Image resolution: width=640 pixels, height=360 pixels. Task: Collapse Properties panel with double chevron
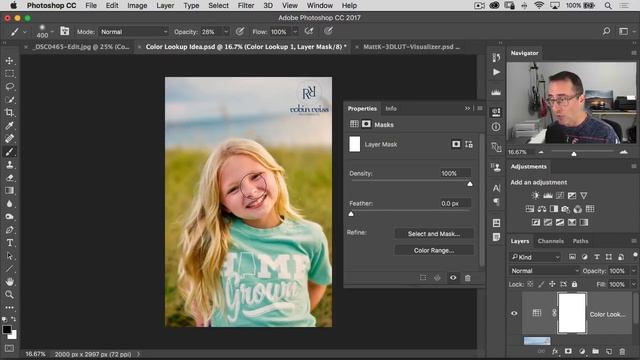pyautogui.click(x=467, y=108)
